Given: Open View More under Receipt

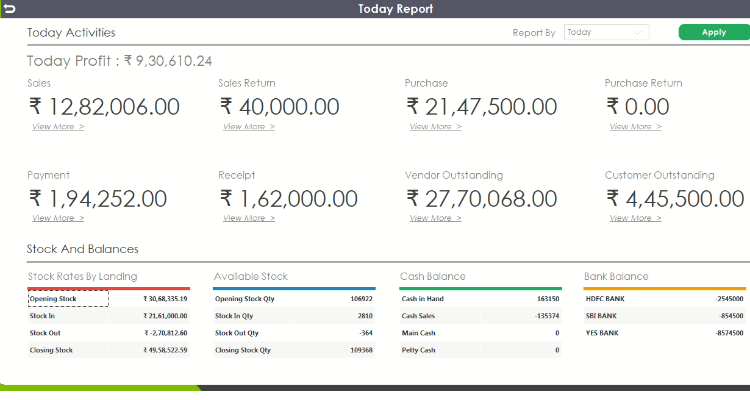Looking at the screenshot, I should (x=249, y=218).
